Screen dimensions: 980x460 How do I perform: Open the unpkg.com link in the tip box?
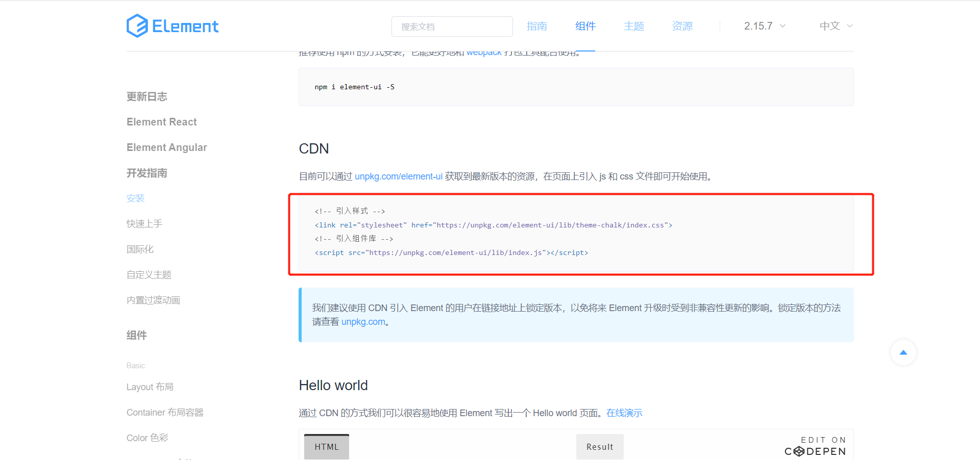coord(363,322)
